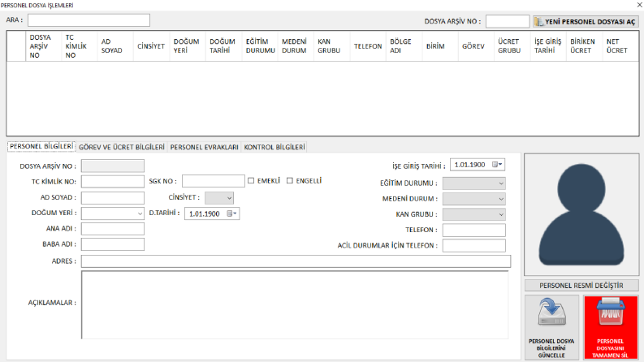Click the AD SOYAD input field
Viewport: 644px width, 362px height.
pyautogui.click(x=113, y=198)
